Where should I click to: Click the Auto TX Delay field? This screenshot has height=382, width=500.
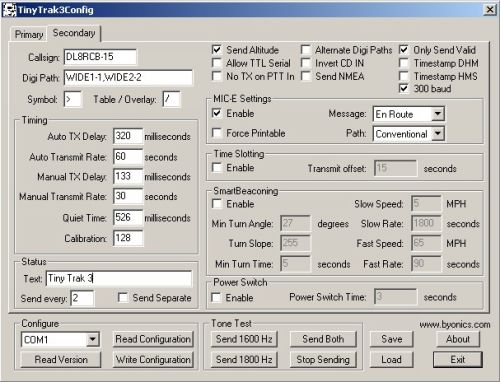point(128,136)
